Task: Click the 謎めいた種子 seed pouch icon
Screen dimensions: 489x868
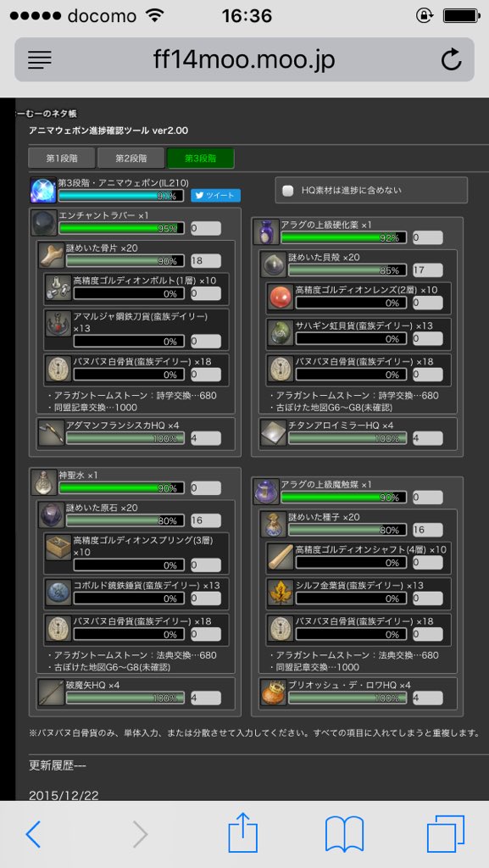Action: point(274,524)
